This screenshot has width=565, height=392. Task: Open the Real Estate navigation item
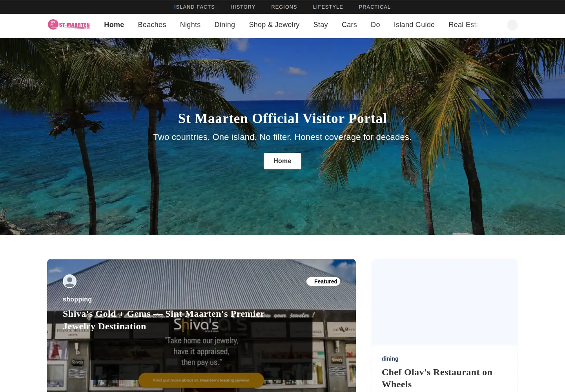point(464,25)
